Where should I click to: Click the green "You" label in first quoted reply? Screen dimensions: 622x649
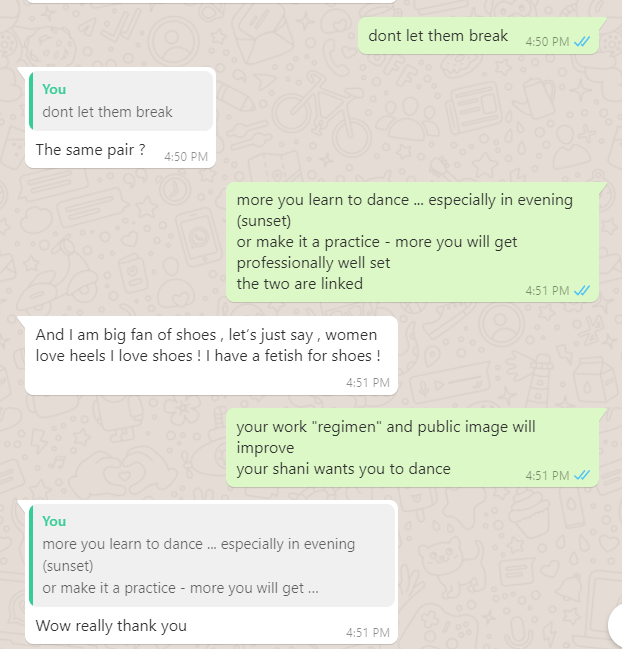coord(54,89)
